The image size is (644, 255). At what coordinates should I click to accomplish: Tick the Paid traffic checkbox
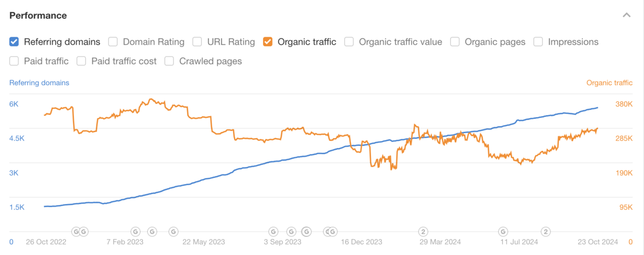14,61
